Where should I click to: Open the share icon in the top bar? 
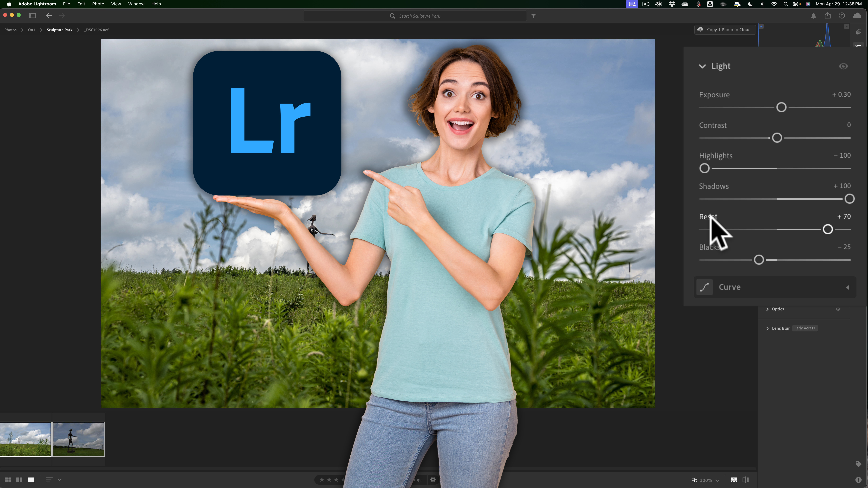pos(827,15)
